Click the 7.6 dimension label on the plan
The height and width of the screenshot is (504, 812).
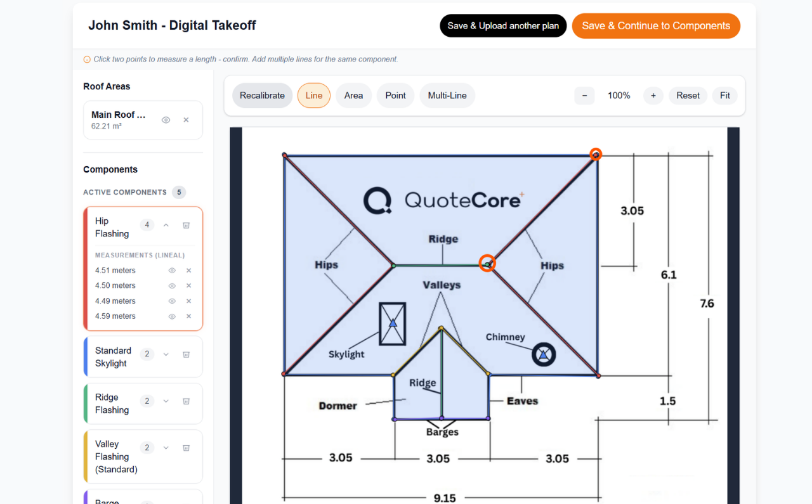pos(707,304)
